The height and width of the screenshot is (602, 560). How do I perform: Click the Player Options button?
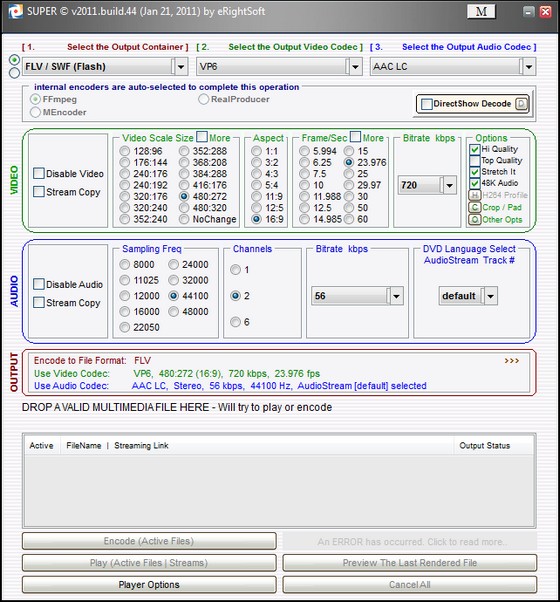coord(149,585)
